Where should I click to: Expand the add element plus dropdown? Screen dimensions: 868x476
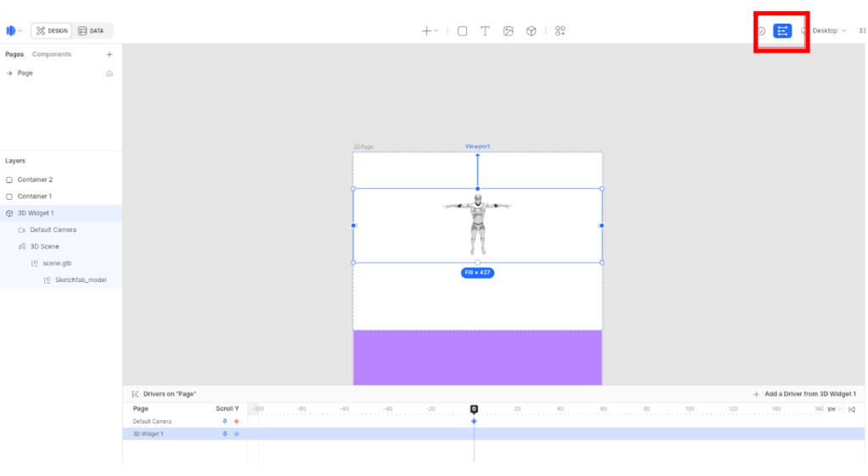coord(430,31)
